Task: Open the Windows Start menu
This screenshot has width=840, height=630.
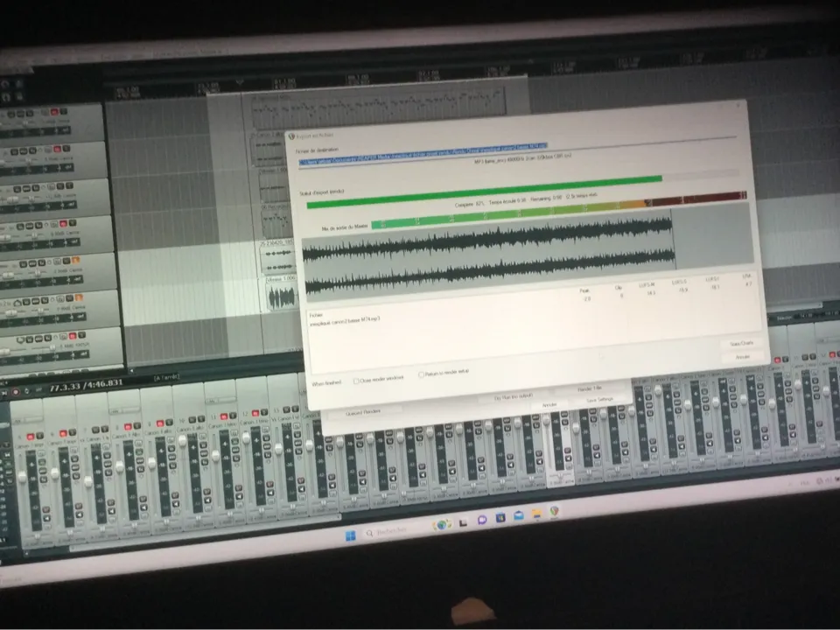Action: coord(351,535)
